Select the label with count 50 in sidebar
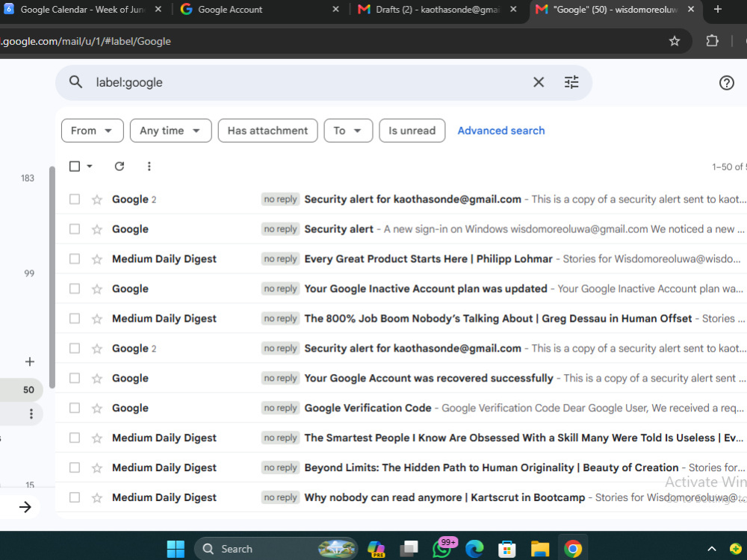The width and height of the screenshot is (747, 560). tap(21, 390)
